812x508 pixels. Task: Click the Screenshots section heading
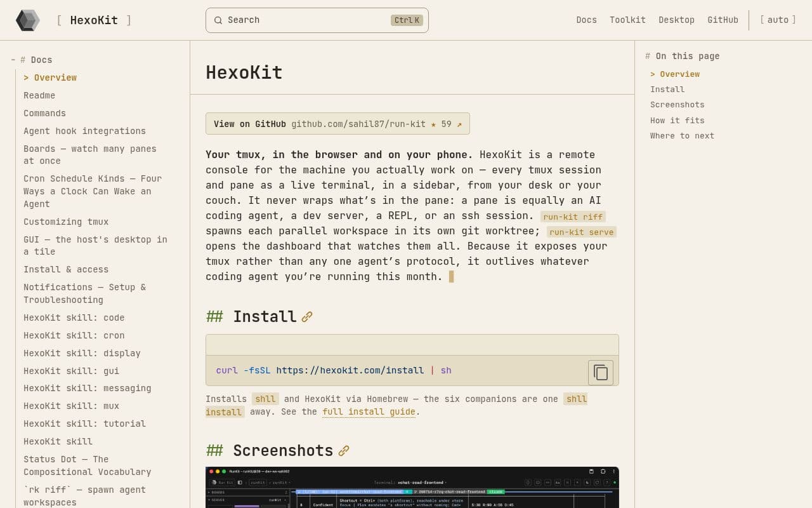tap(283, 451)
